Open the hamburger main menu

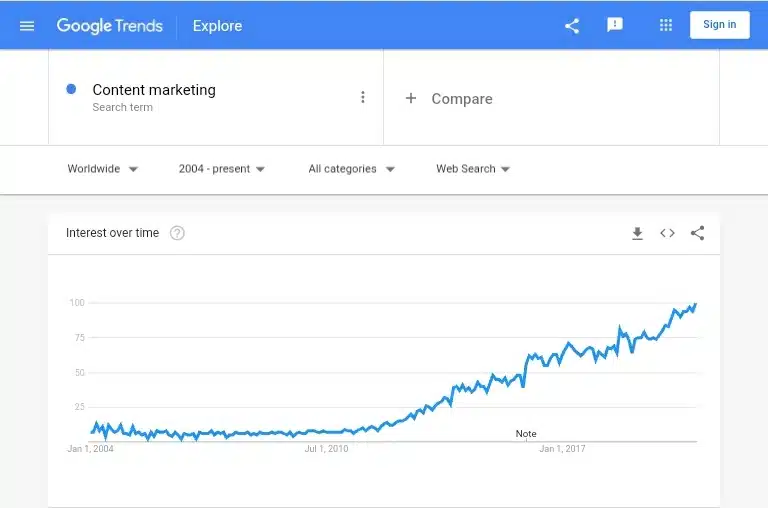[27, 25]
